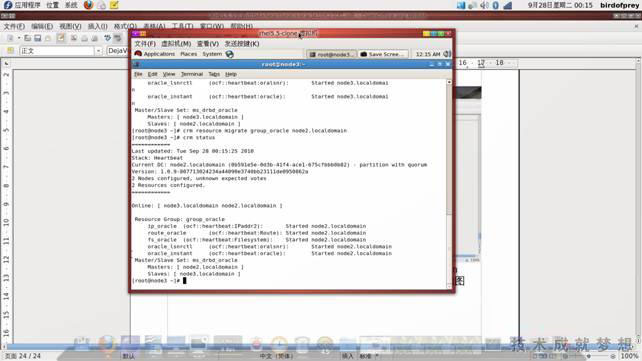Click 中文 (简体) language in status bar
642x361 pixels.
coord(276,356)
